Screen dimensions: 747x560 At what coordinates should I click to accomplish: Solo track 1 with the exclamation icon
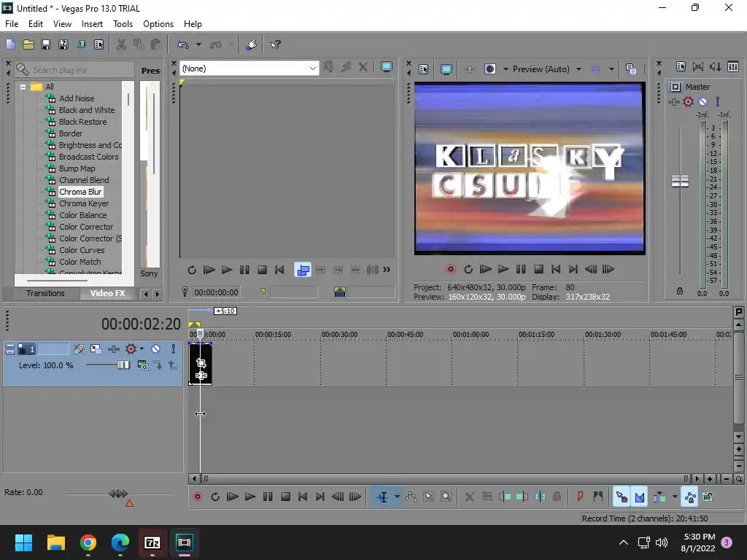174,349
